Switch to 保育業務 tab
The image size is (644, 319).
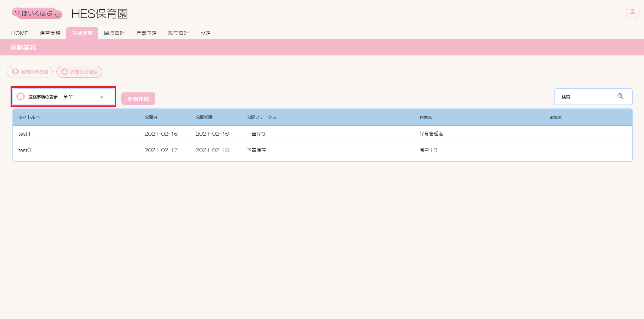(50, 33)
